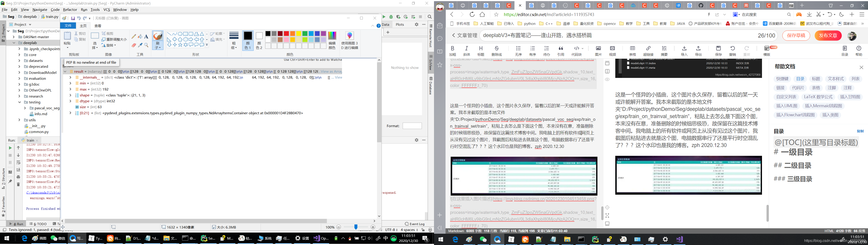Click the PyCharm Debug bug icon
This screenshot has width=868, height=245.
pyautogui.click(x=391, y=17)
